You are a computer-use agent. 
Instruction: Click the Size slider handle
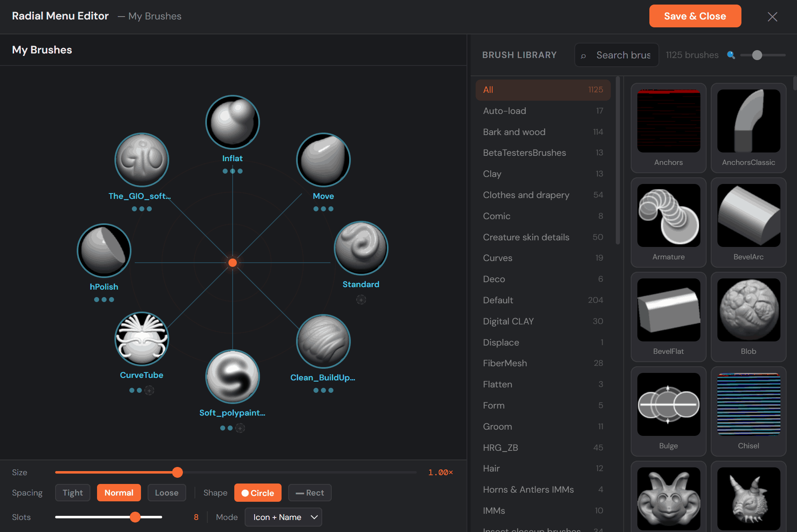coord(177,472)
